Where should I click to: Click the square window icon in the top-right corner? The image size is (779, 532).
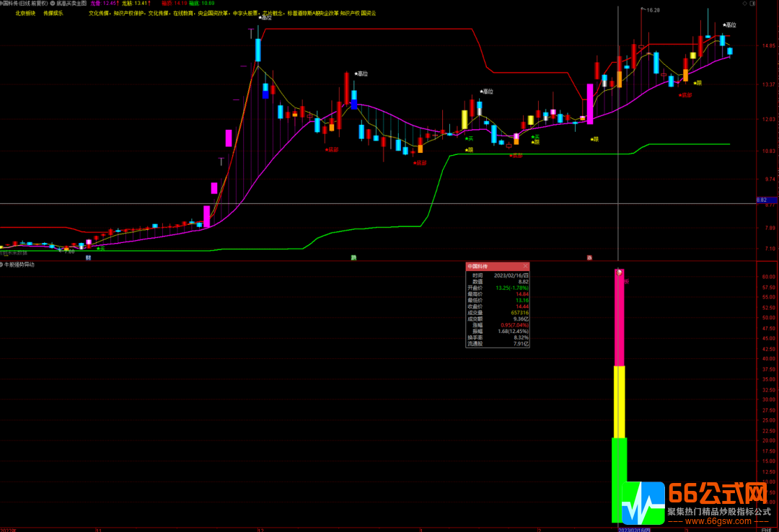(x=752, y=3)
